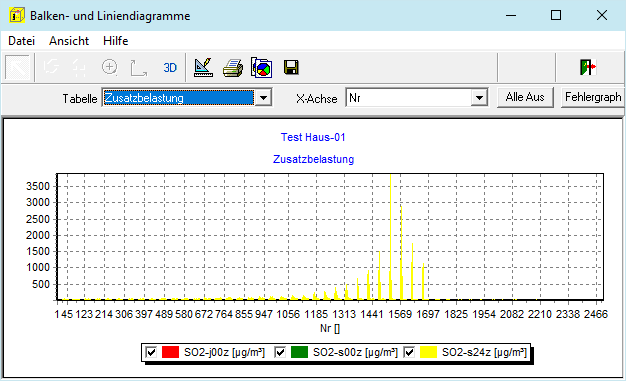Exit via the door icon in the toolbar
The height and width of the screenshot is (381, 626).
pos(588,67)
